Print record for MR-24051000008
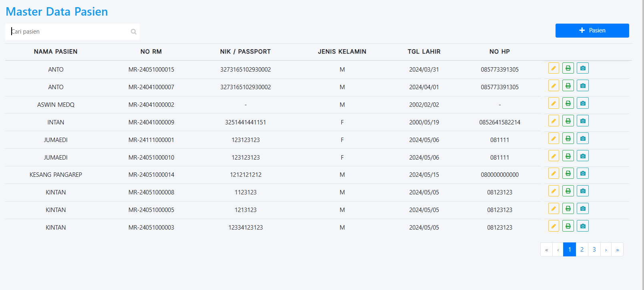Image resolution: width=644 pixels, height=290 pixels. [x=568, y=191]
